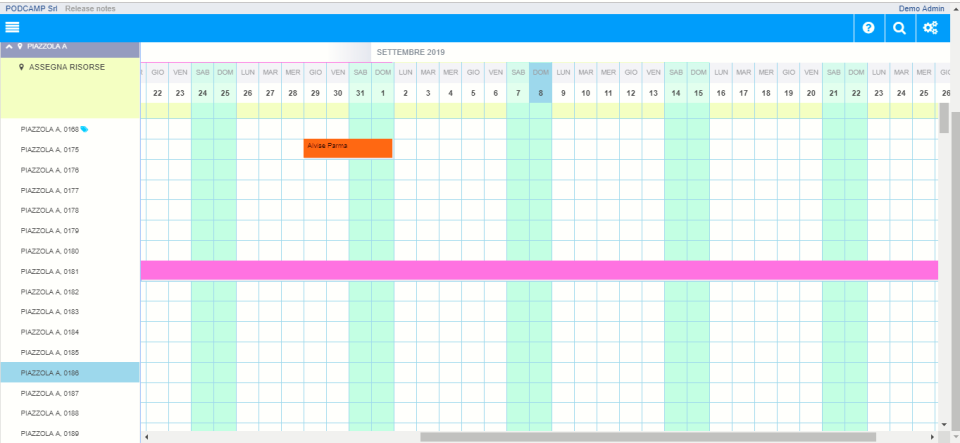Click the vertical scrollbar down arrow
The width and height of the screenshot is (960, 443).
coord(943,424)
